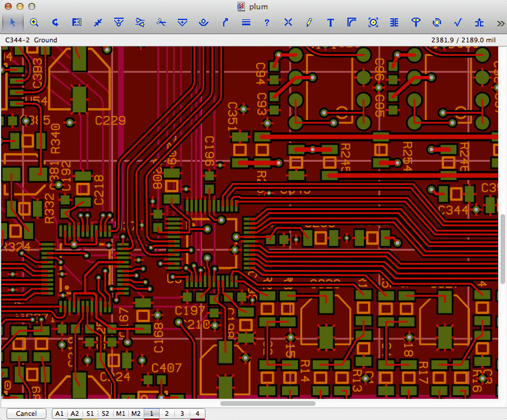Viewport: 507px width, 420px height.
Task: Click the Cancel button
Action: coord(26,414)
